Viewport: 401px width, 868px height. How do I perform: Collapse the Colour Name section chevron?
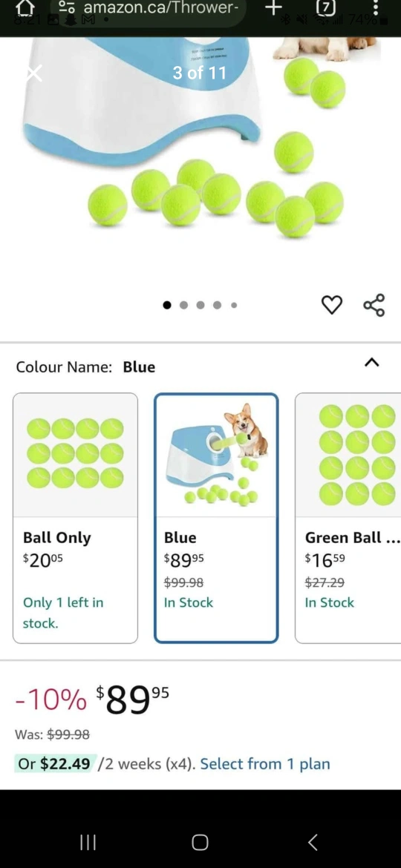pos(371,363)
